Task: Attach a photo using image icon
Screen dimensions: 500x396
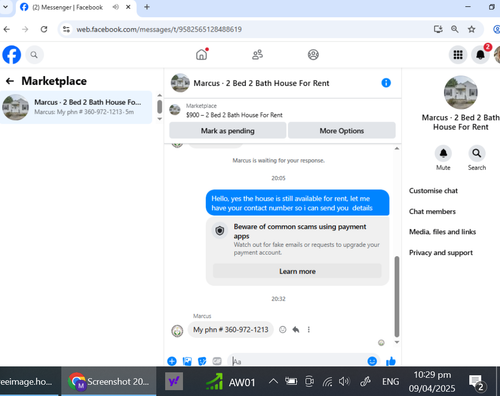Action: pyautogui.click(x=187, y=361)
